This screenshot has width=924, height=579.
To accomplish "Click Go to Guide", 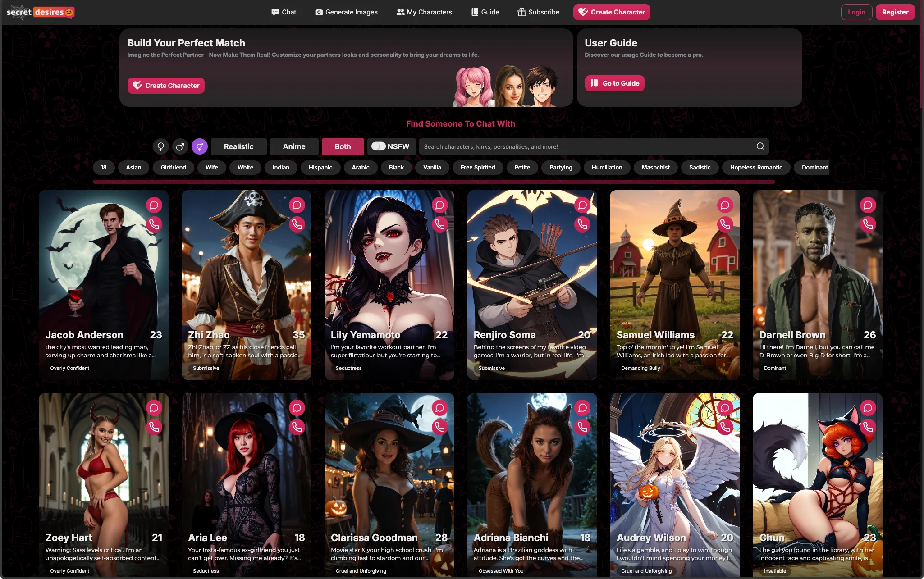I will (x=614, y=83).
